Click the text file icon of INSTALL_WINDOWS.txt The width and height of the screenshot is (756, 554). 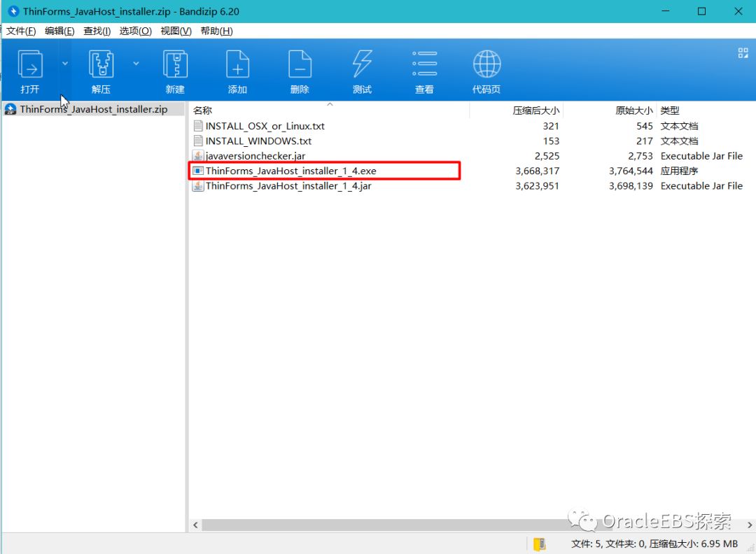pyautogui.click(x=197, y=141)
